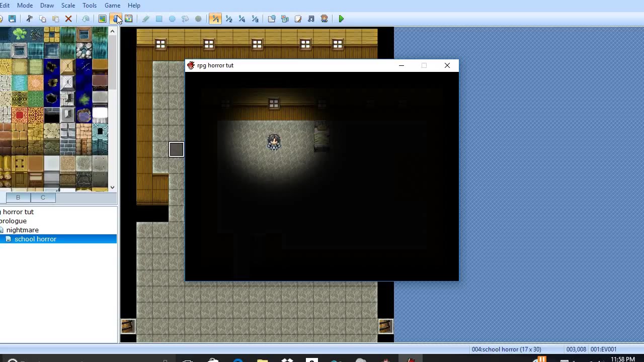Select the barrel at bottom-right of map
The width and height of the screenshot is (644, 362).
tap(385, 326)
